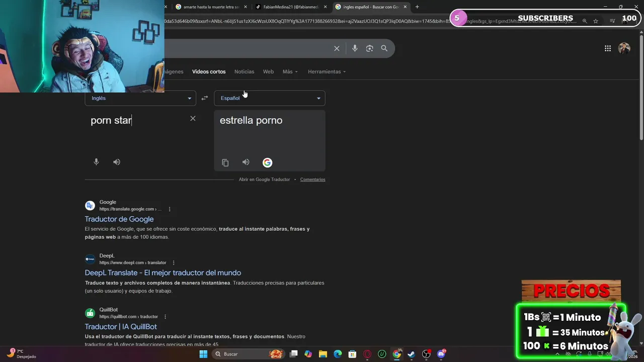The image size is (644, 362).
Task: Switch to Chrome on the taskbar
Action: coord(397,354)
